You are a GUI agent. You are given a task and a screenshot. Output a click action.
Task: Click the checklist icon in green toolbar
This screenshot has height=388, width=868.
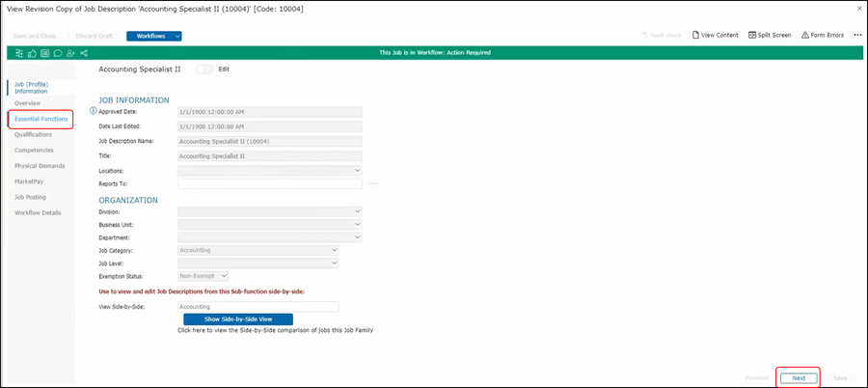(20, 53)
